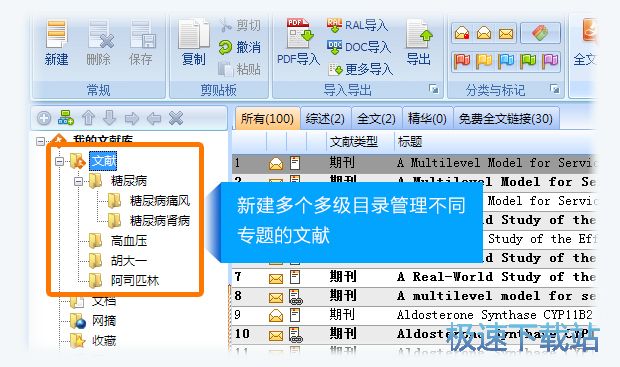Click the open envelope icon in row 1
This screenshot has height=367, width=620.
click(x=276, y=163)
